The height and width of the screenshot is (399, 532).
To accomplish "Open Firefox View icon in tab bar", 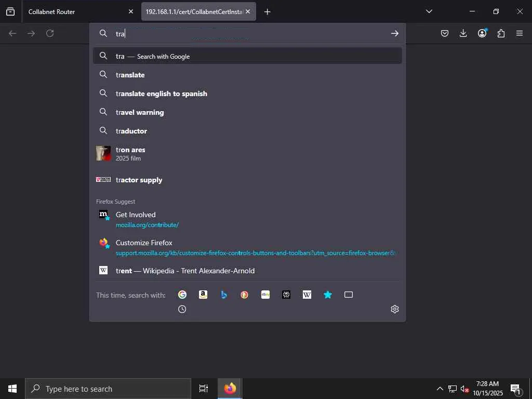I will 10,11.
